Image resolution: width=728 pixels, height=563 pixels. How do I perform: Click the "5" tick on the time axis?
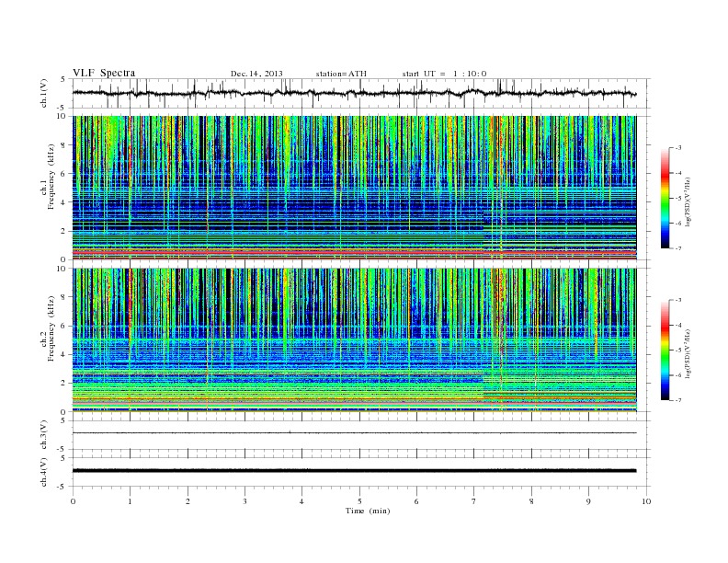[x=359, y=501]
